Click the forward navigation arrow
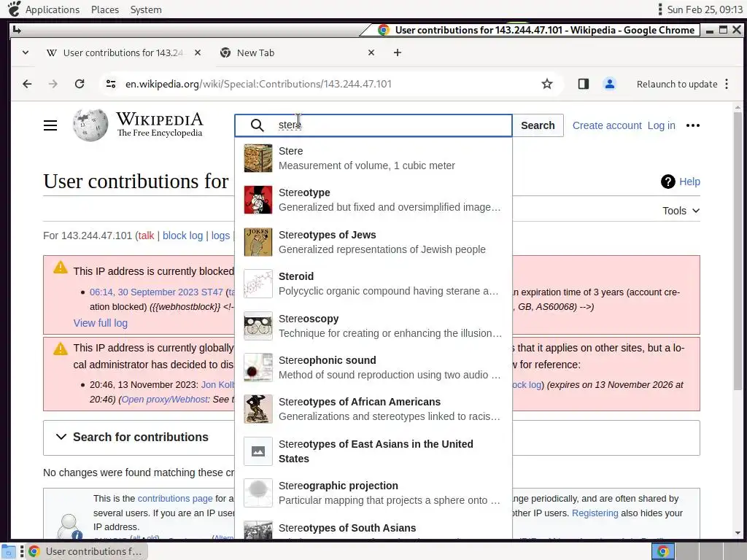Screen dimensions: 747x560 [x=53, y=85]
